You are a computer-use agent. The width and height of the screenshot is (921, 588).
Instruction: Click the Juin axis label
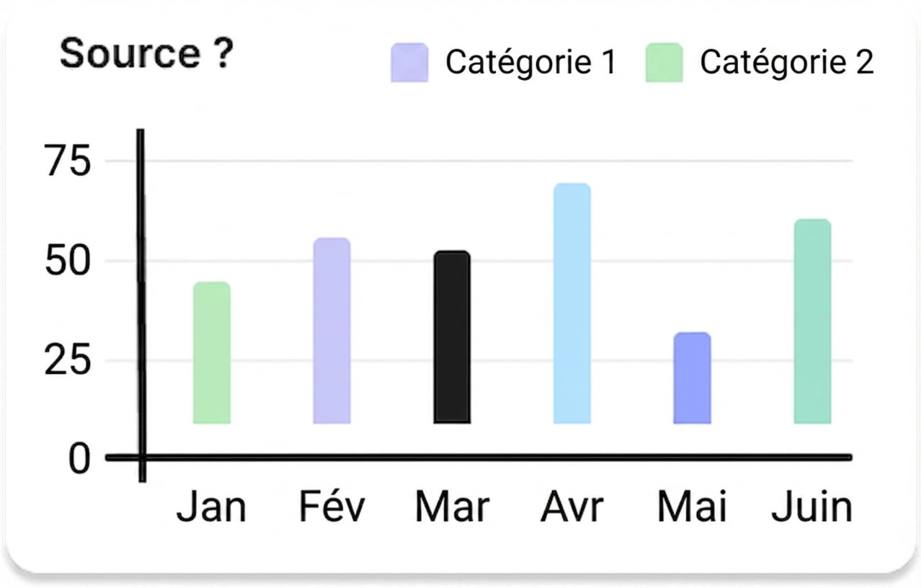coord(812,507)
